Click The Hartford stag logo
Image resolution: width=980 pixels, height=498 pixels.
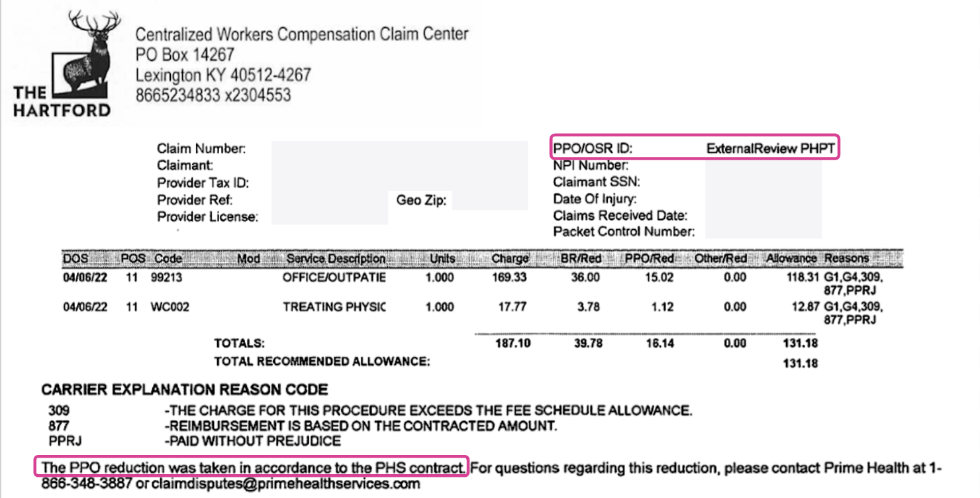(62, 63)
